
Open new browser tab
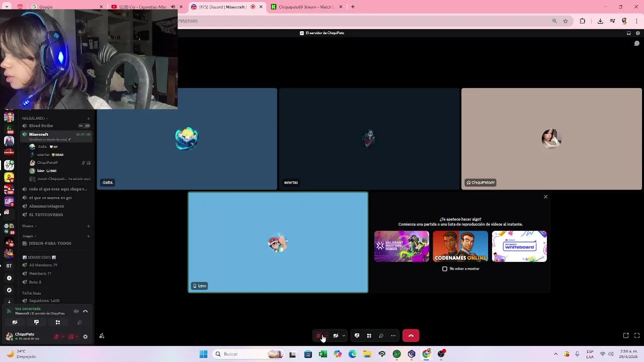tap(353, 7)
